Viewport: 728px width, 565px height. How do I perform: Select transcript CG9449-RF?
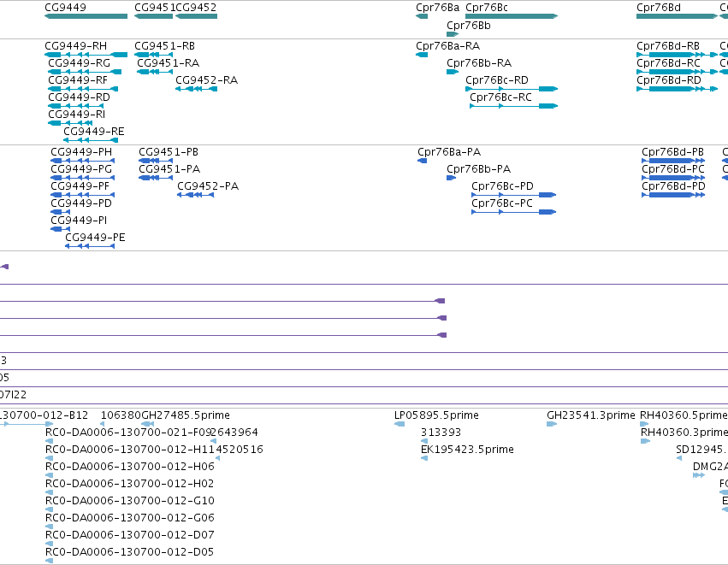click(78, 80)
